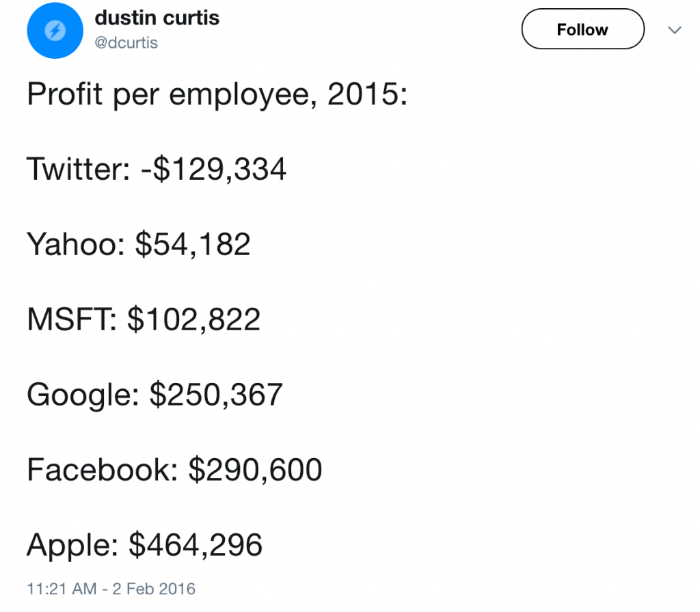Open the dustin curtis display name link
Viewport: 700px width, 612px height.
157,18
